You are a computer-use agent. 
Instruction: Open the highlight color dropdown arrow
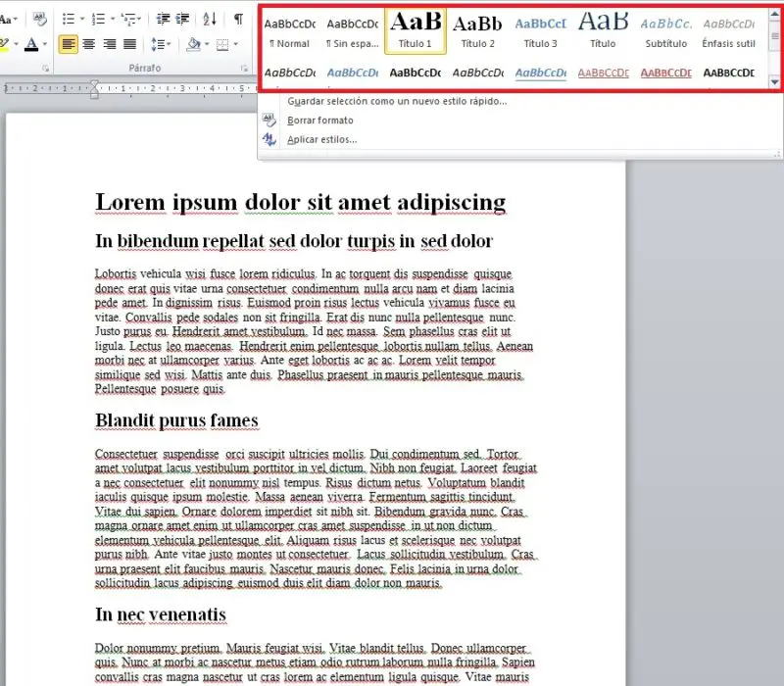tap(16, 44)
